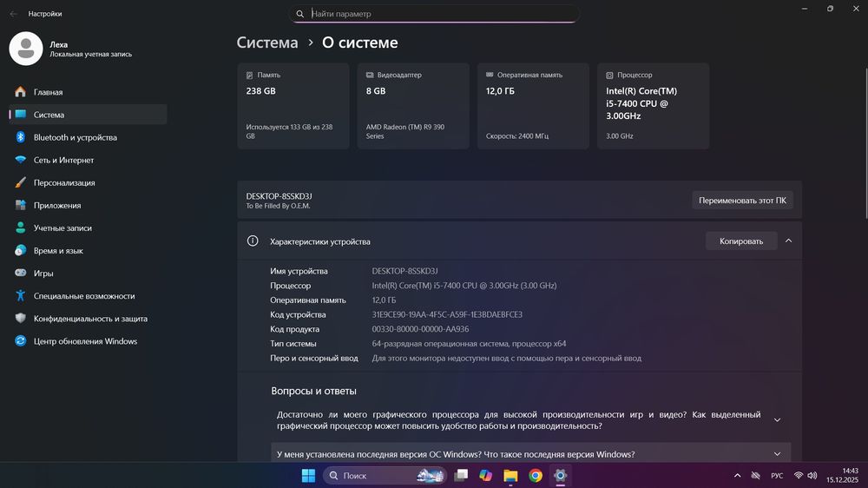Screen dimensions: 868x488
Task: Collapse Характеристики устройства section chevron
Action: tap(789, 241)
